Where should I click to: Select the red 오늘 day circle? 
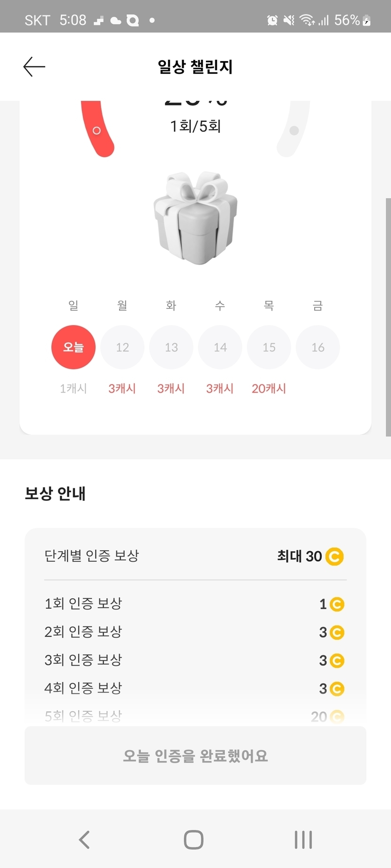coord(73,347)
